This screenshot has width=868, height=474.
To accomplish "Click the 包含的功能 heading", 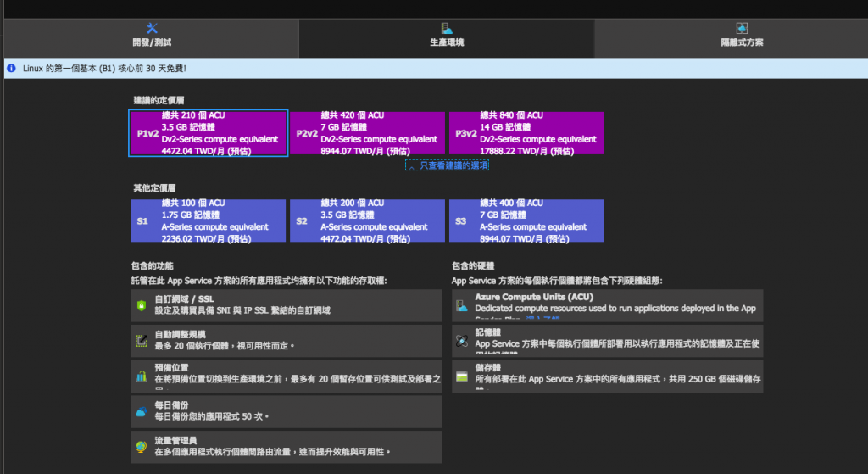I will coord(153,265).
